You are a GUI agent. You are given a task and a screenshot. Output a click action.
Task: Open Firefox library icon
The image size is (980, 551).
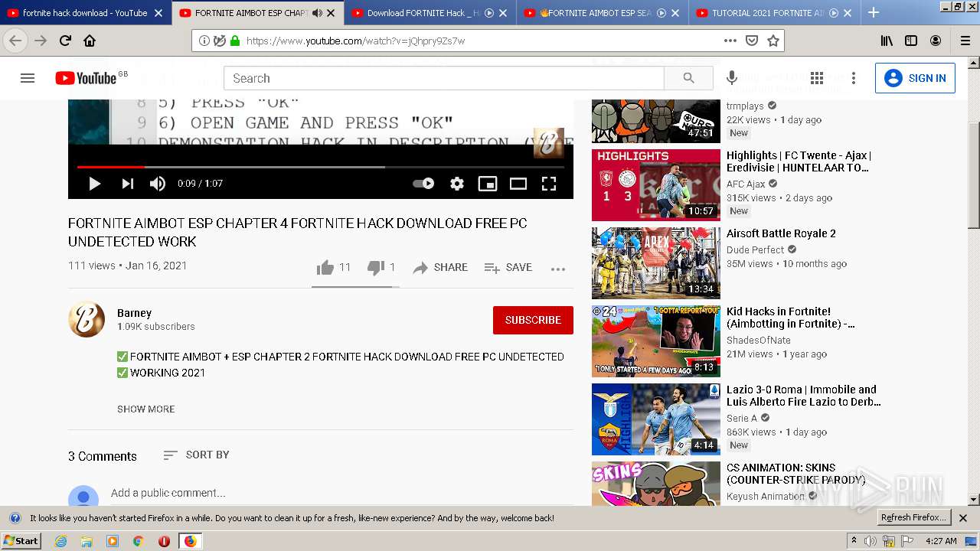pos(887,41)
